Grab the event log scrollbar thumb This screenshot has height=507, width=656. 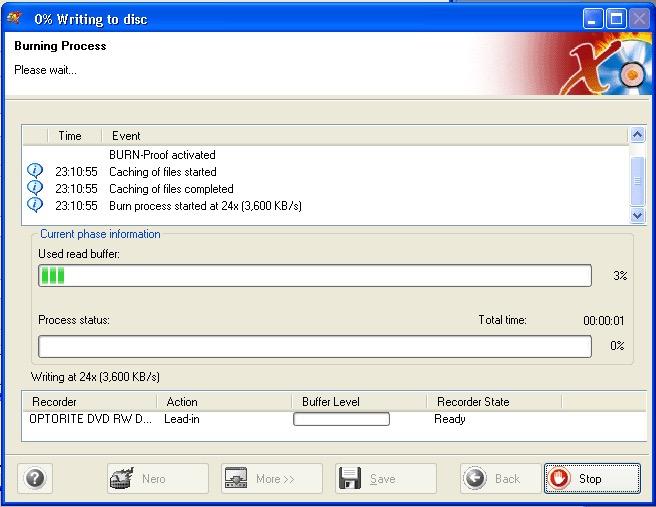point(637,181)
